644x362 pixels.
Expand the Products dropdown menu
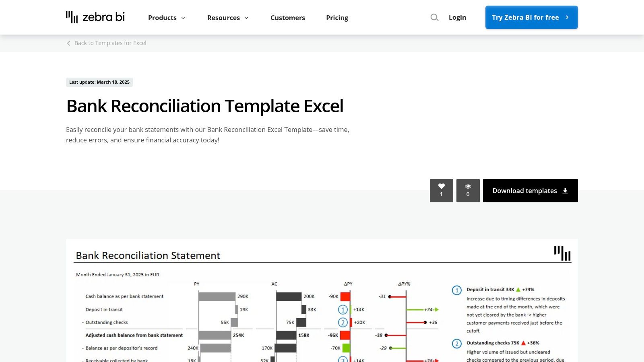pos(166,18)
